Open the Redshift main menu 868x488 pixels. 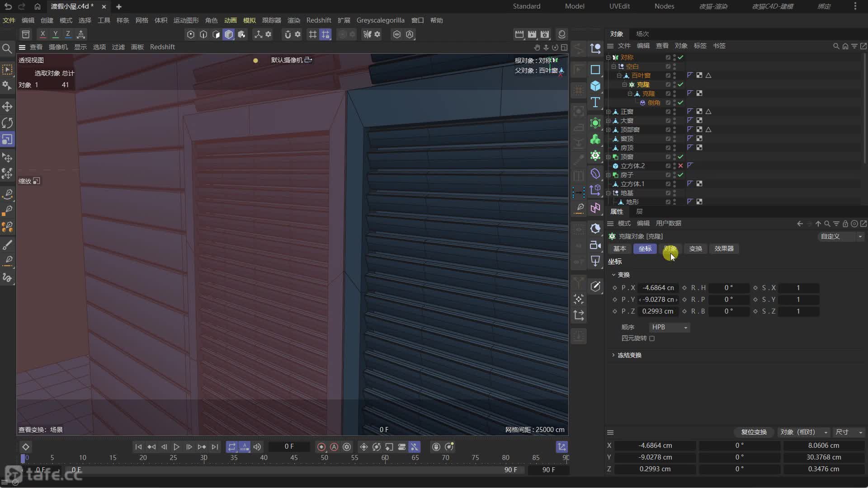318,20
